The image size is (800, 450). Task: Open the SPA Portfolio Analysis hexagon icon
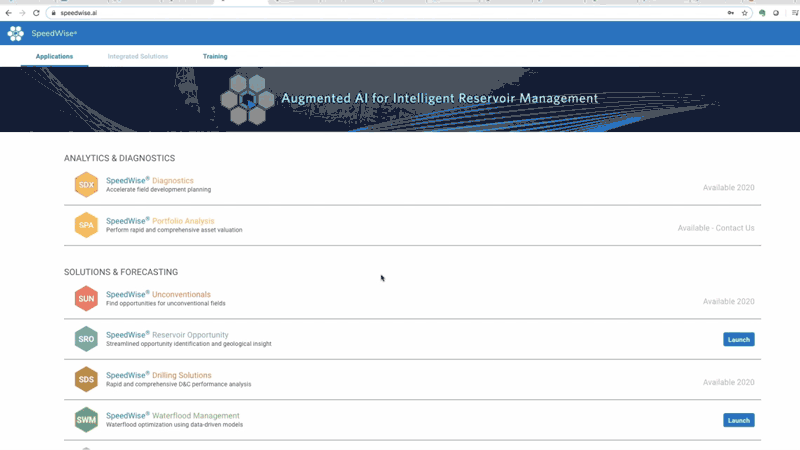[x=86, y=225]
